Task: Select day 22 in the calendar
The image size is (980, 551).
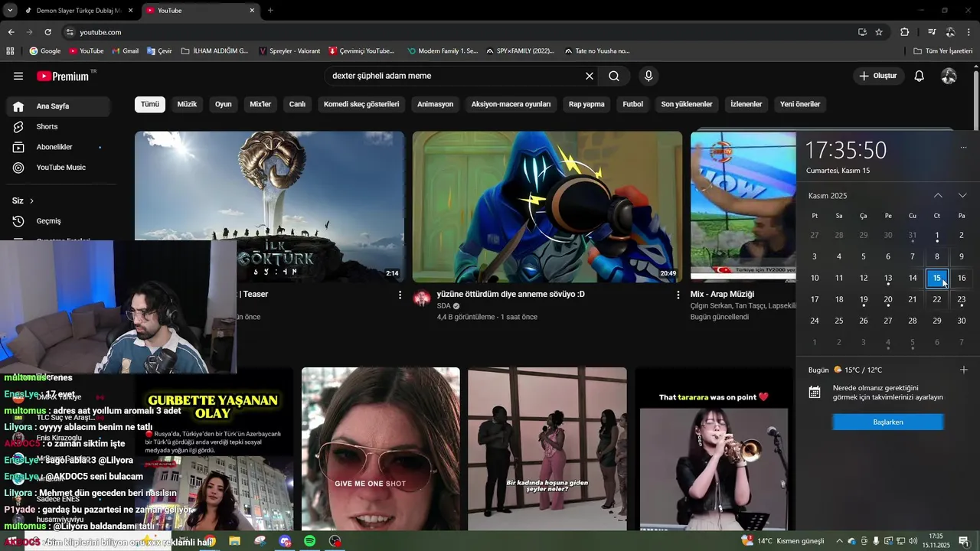Action: coord(937,299)
